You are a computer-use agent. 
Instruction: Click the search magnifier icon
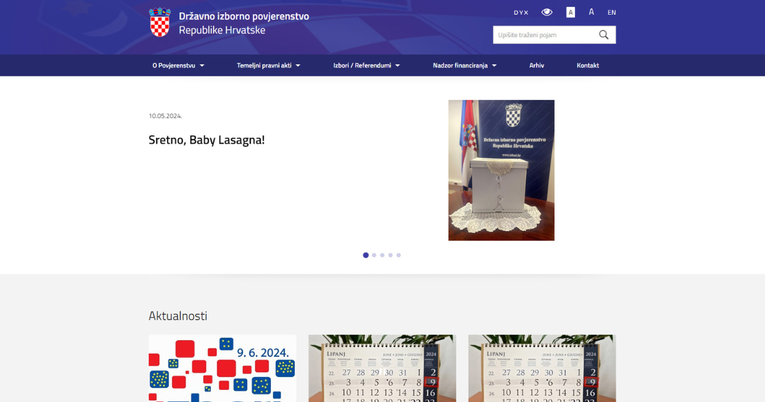(x=604, y=35)
